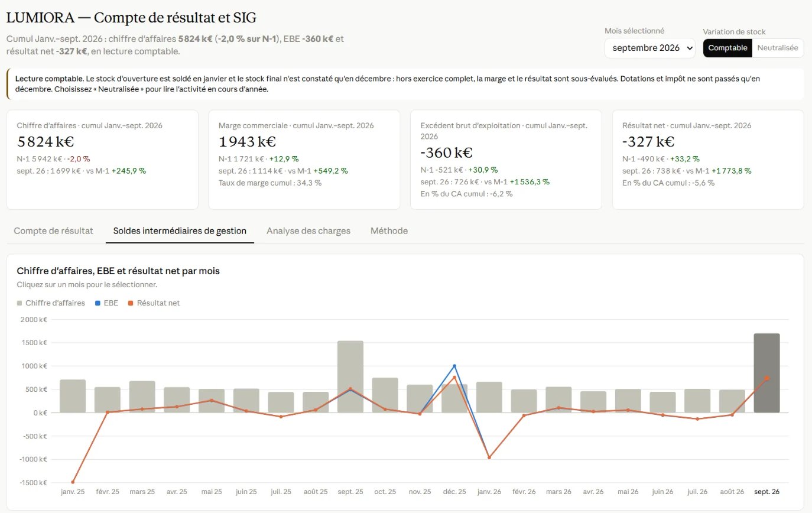Select the juin 25 revenue bar
This screenshot has width=812, height=513.
click(246, 401)
